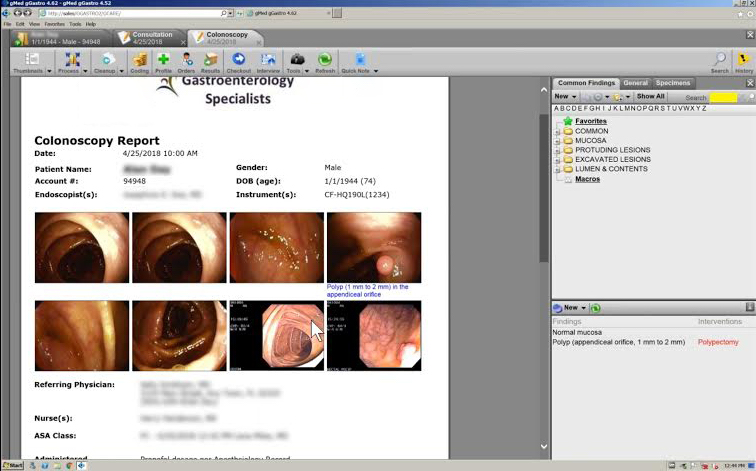The height and width of the screenshot is (471, 756).
Task: Expand Thumbnails dropdown arrow
Action: pos(49,71)
